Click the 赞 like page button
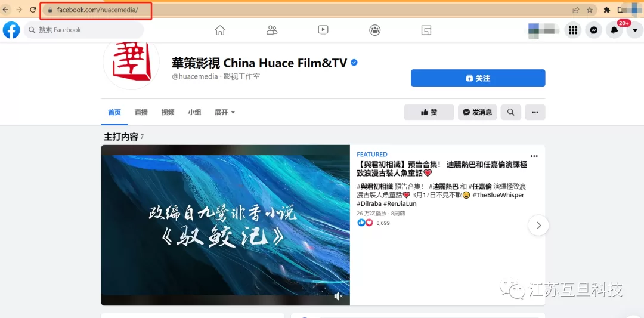Viewport: 644px width, 318px height. 429,112
